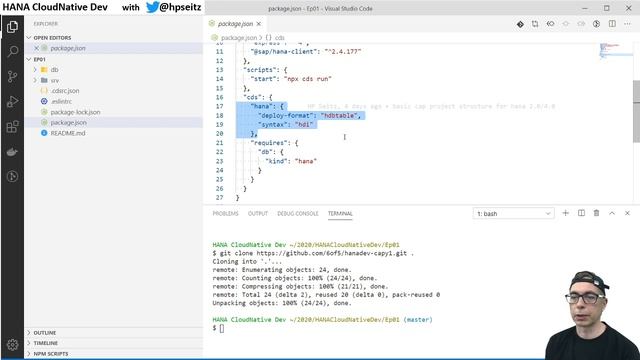This screenshot has height=360, width=640.
Task: Open package.json in EP01 tree
Action: (x=68, y=122)
